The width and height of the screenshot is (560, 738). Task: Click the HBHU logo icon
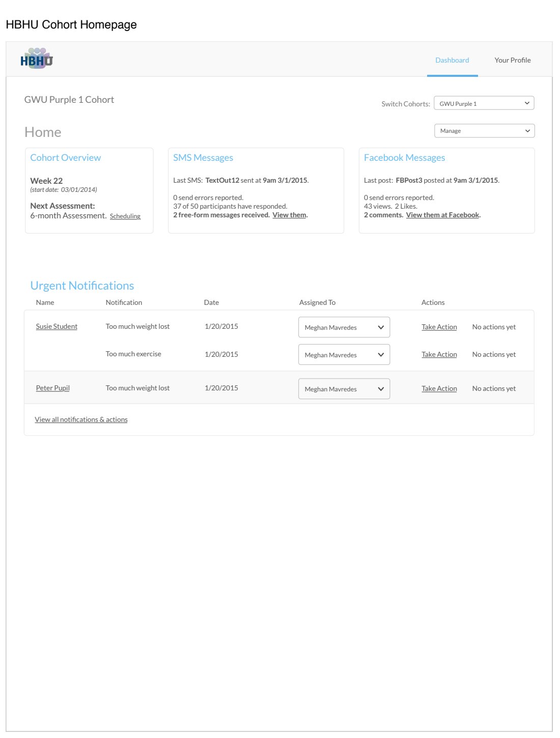36,59
